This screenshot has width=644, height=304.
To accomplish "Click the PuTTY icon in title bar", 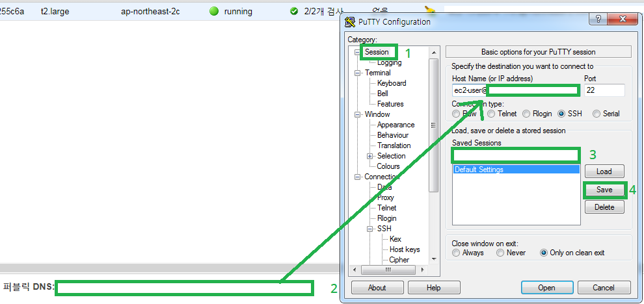I will pos(350,21).
